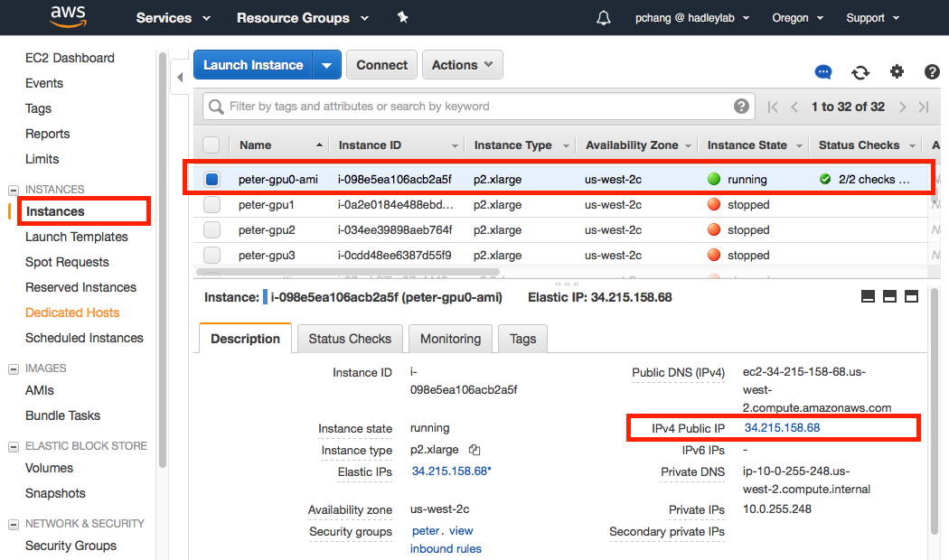Focus the filter by tags search field
Viewport: 949px width, 560px height.
[x=478, y=107]
